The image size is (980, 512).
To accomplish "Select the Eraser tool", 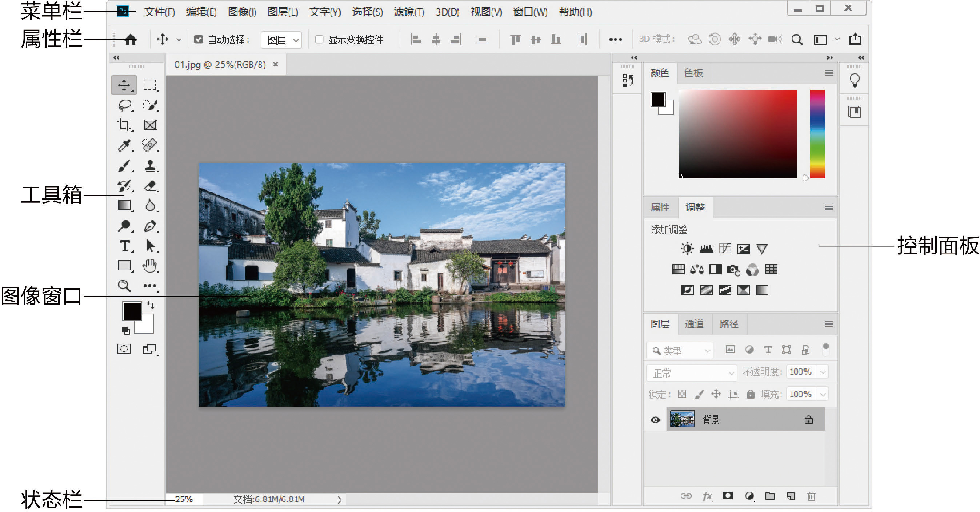I will pos(150,186).
